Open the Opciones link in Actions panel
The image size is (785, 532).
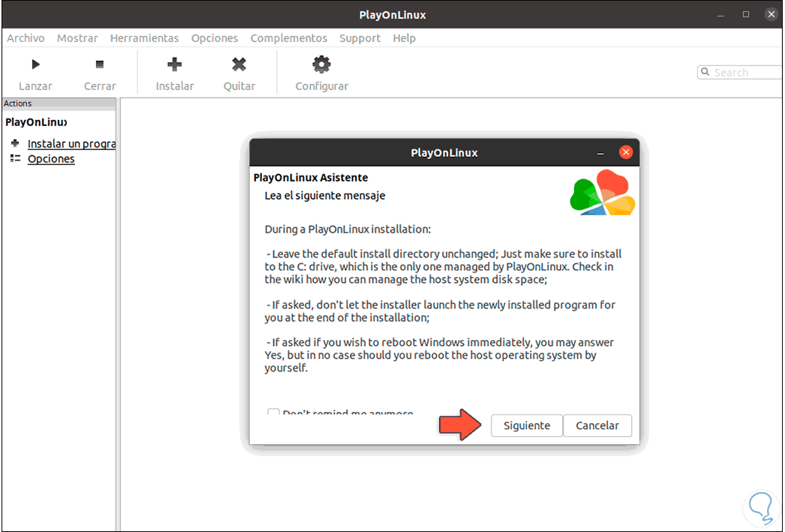pos(51,158)
